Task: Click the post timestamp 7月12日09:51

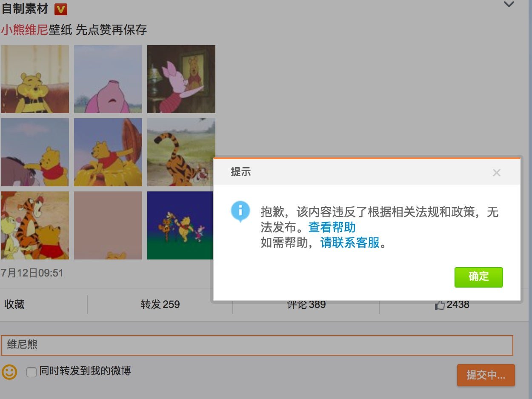Action: [32, 273]
